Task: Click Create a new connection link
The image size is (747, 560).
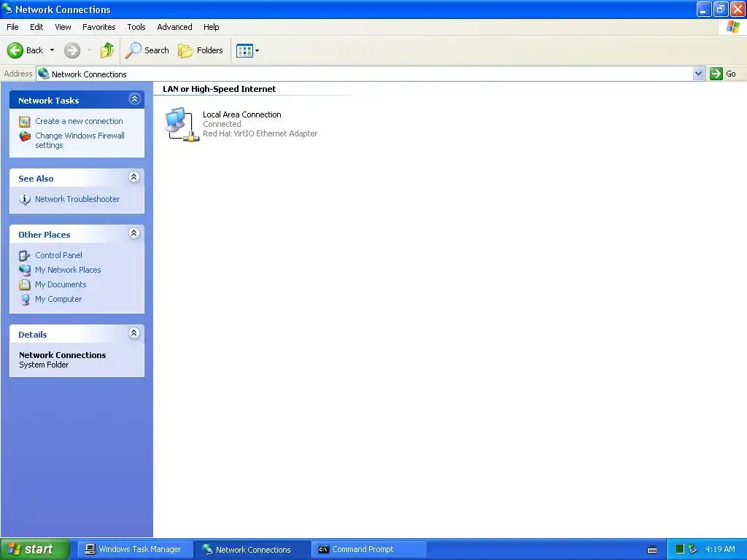Action: coord(79,121)
